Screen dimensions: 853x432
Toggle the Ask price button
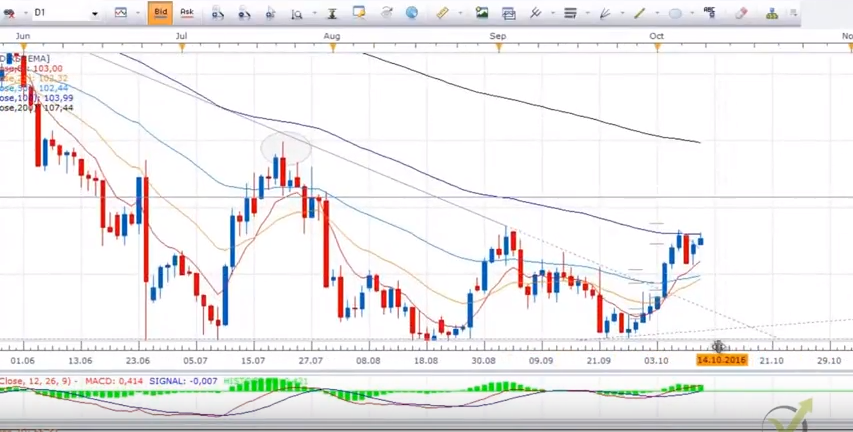(x=187, y=13)
